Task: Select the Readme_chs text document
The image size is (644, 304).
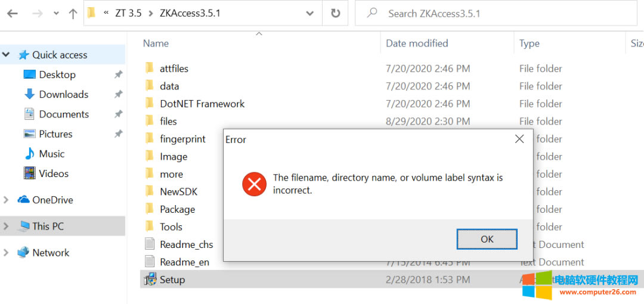Action: (186, 244)
